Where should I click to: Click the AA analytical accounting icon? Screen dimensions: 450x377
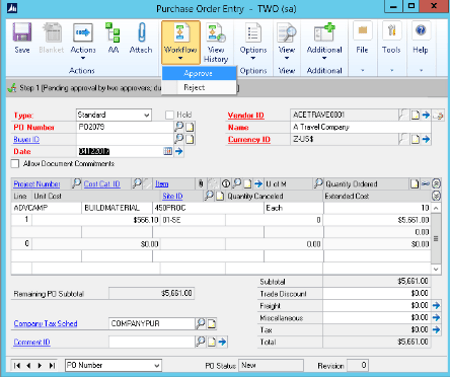(x=113, y=38)
